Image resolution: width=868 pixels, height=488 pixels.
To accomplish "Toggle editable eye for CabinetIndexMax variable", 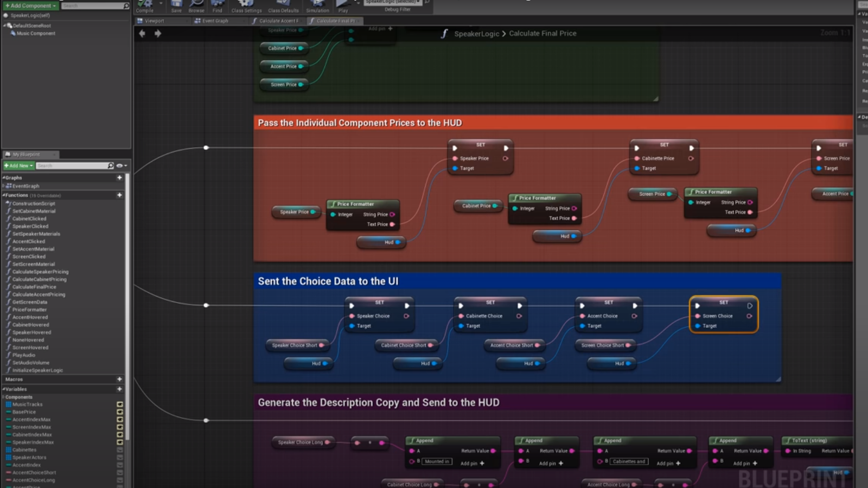I will pyautogui.click(x=120, y=435).
